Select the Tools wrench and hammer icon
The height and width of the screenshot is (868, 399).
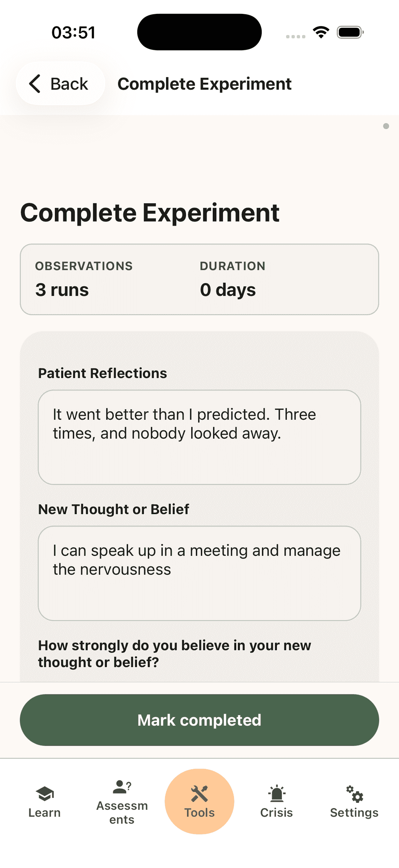[x=199, y=794]
